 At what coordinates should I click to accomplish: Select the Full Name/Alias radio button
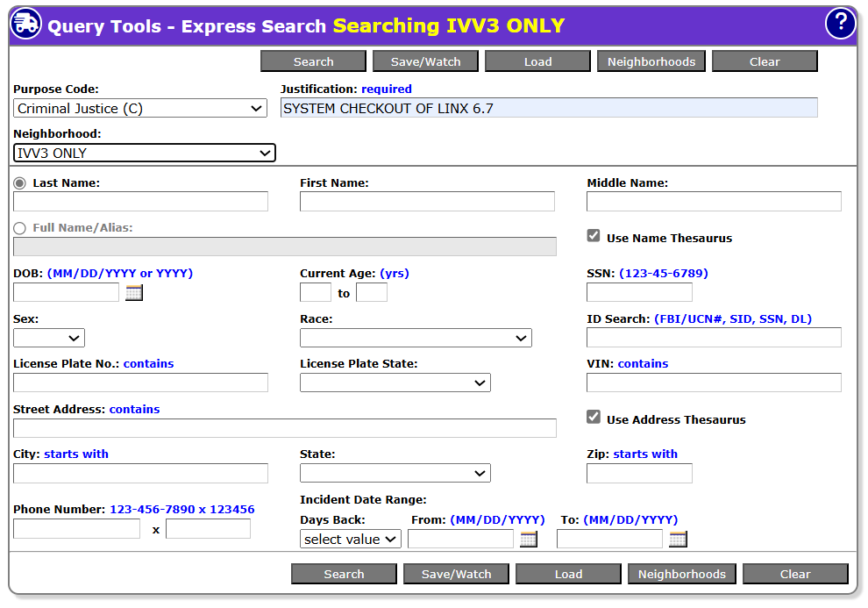pyautogui.click(x=20, y=228)
